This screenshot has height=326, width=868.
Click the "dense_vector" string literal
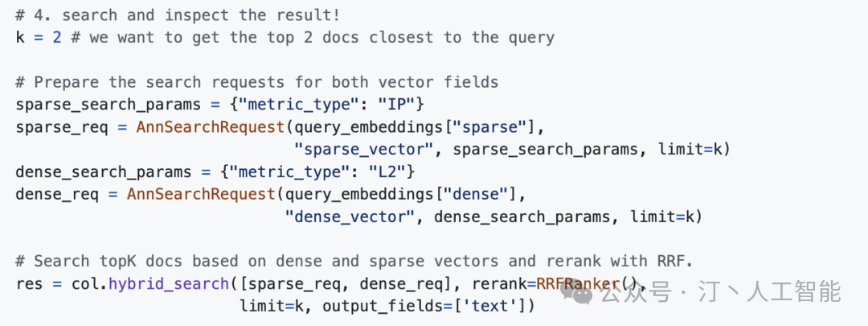[350, 217]
